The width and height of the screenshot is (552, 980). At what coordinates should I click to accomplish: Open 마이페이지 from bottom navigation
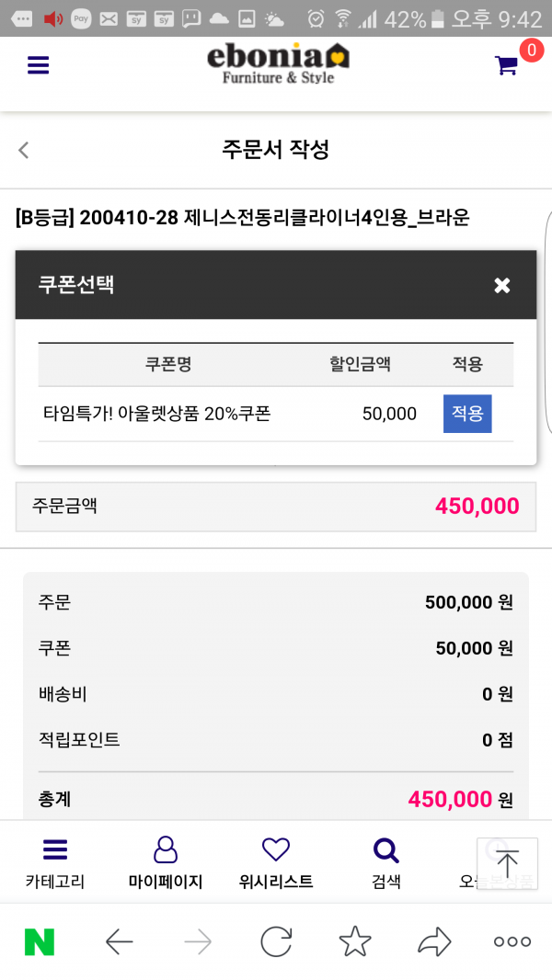point(166,862)
